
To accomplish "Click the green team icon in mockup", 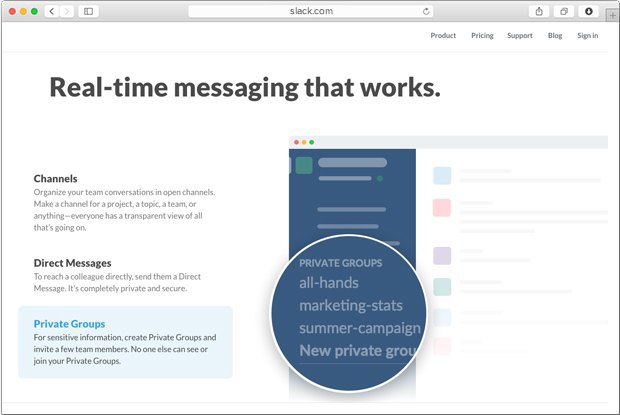I will [304, 165].
